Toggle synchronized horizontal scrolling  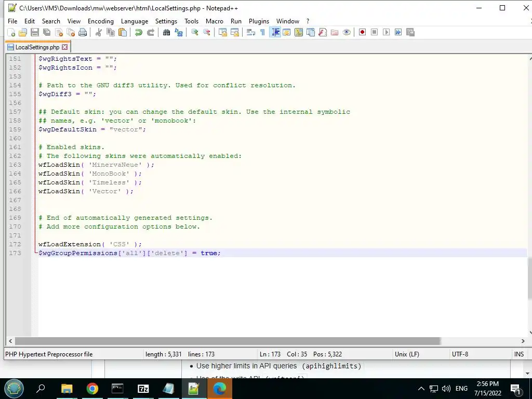234,32
